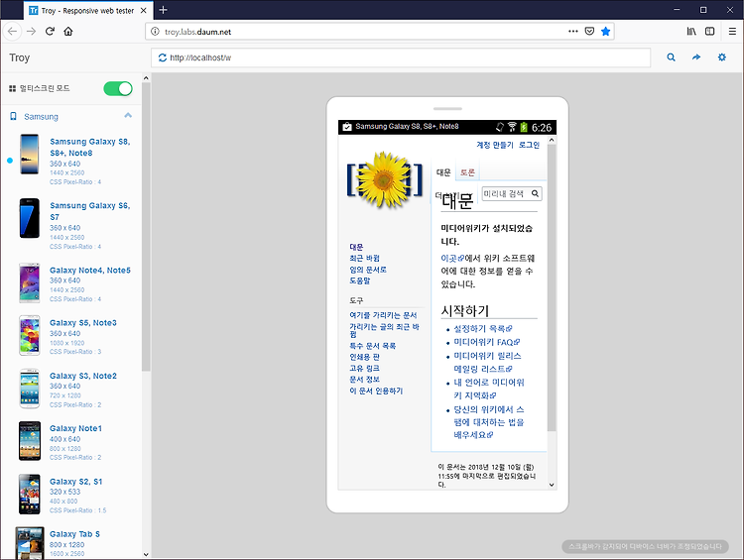Open the 인쇄용 판 link
The width and height of the screenshot is (744, 560).
364,357
